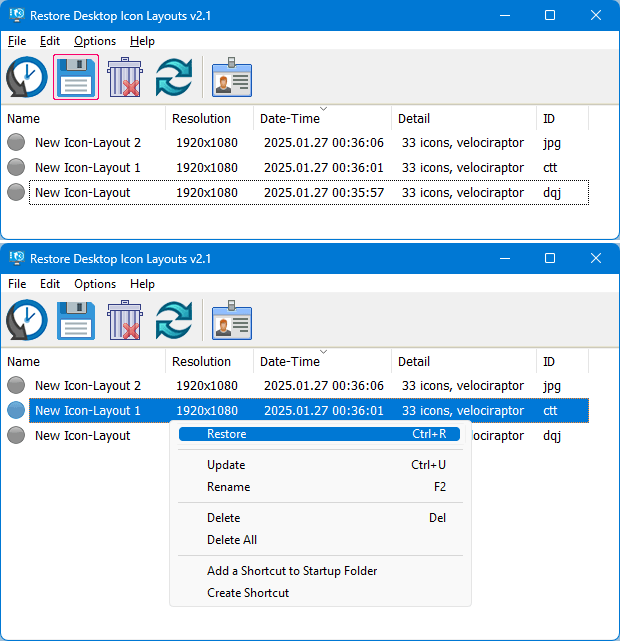Click the Refresh arrows icon in the upper window
Viewport: 620px width, 641px height.
[x=174, y=77]
